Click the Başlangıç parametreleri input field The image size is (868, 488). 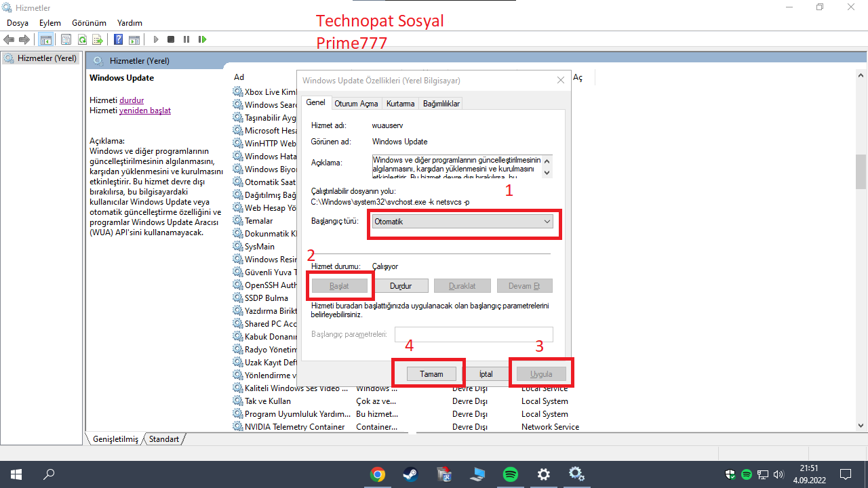click(x=475, y=334)
